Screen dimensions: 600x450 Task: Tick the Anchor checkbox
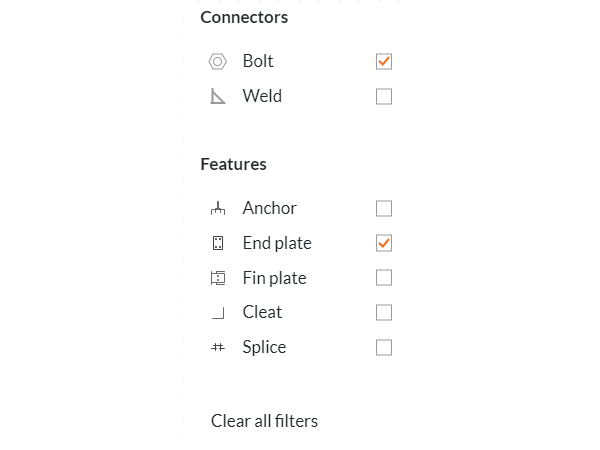click(x=384, y=209)
